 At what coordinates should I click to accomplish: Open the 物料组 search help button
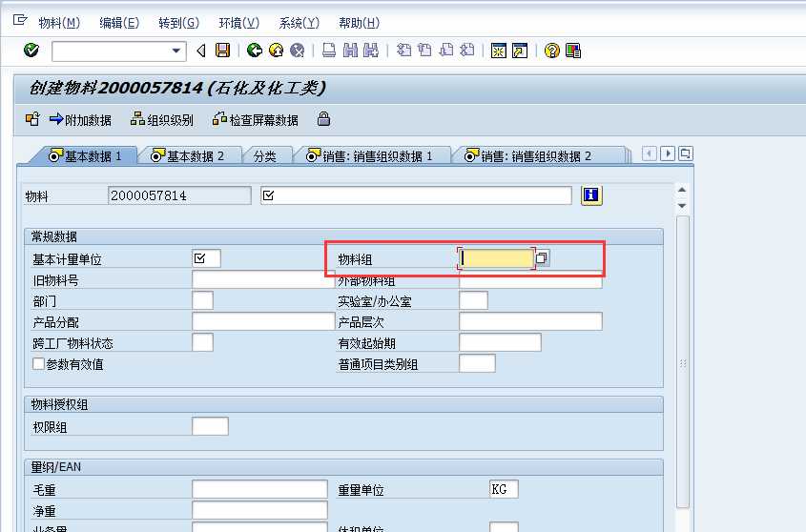pyautogui.click(x=542, y=257)
